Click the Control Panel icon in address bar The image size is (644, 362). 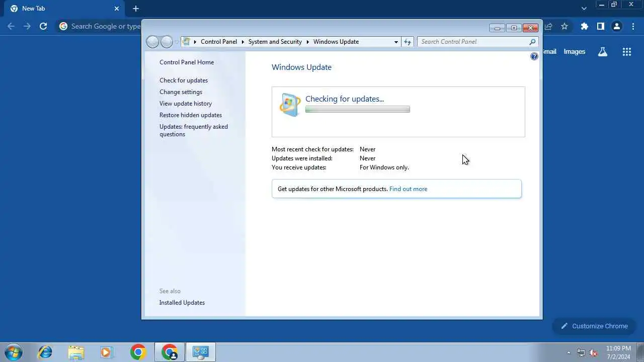coord(187,42)
